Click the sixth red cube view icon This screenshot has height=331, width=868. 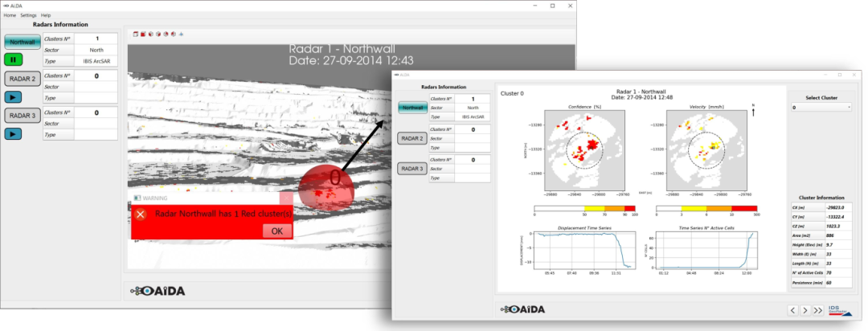173,35
